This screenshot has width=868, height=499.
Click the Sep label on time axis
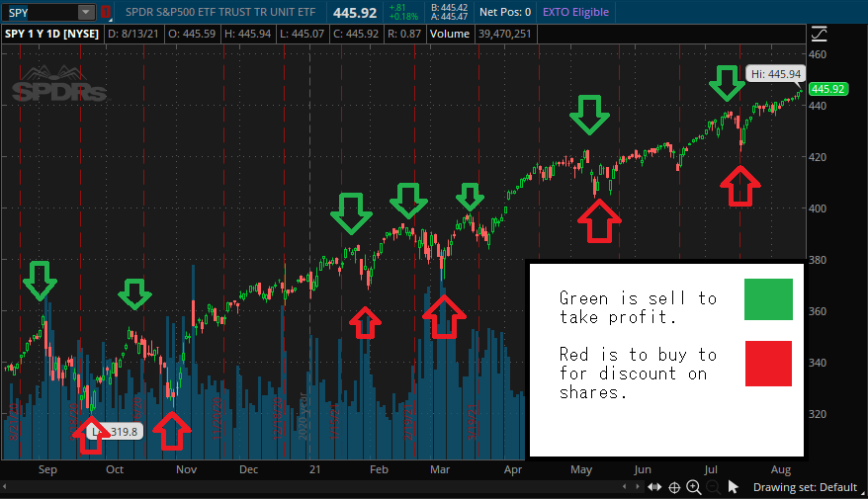(47, 469)
